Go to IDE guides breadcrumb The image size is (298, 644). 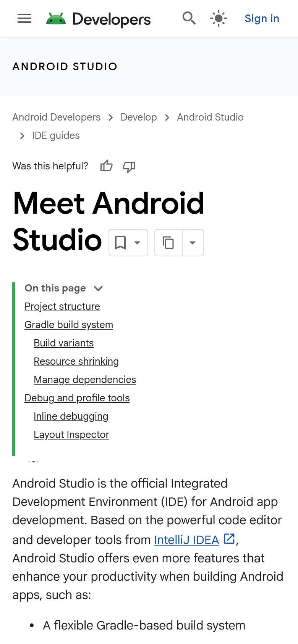(x=56, y=135)
